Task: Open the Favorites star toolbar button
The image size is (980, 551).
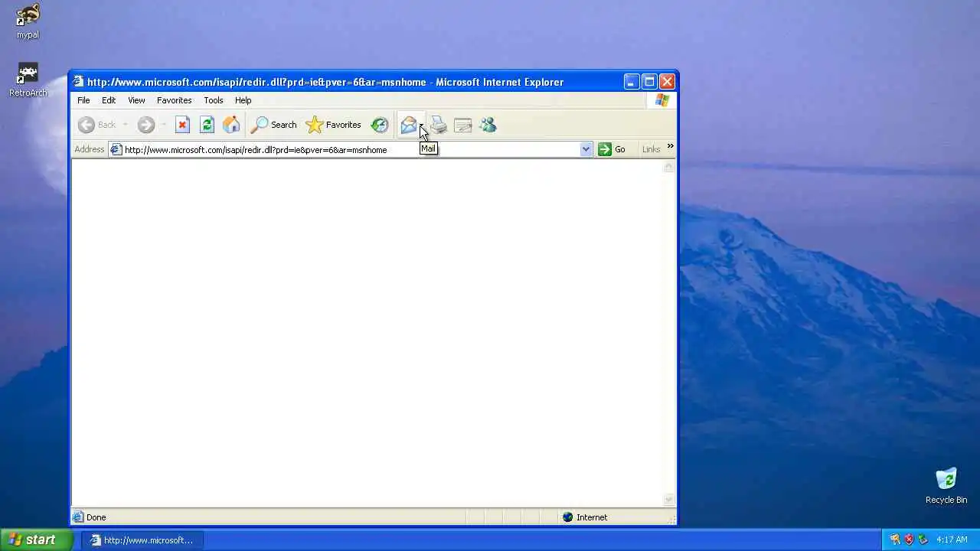Action: [x=333, y=125]
